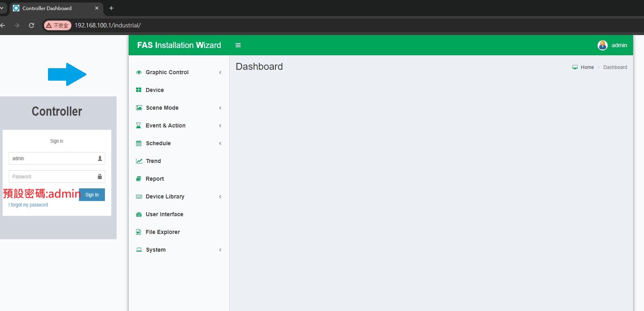This screenshot has height=311, width=644.
Task: Click the 'I forgot my password' link
Action: 28,205
